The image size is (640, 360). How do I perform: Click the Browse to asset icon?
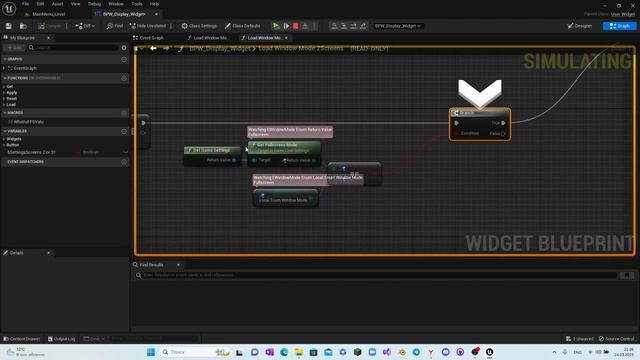coord(23,26)
